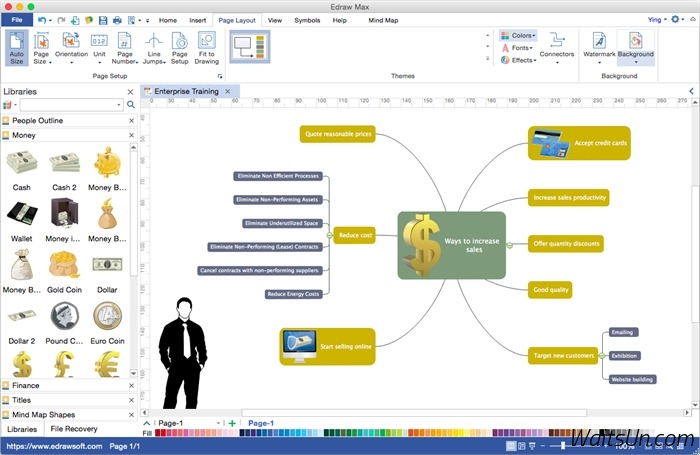
Task: Open the Page Setup tool
Action: tap(179, 46)
